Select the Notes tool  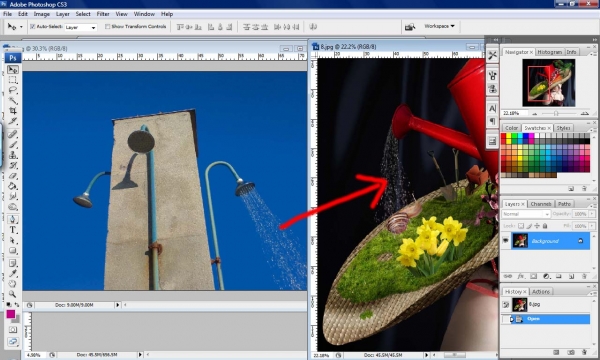point(13,263)
